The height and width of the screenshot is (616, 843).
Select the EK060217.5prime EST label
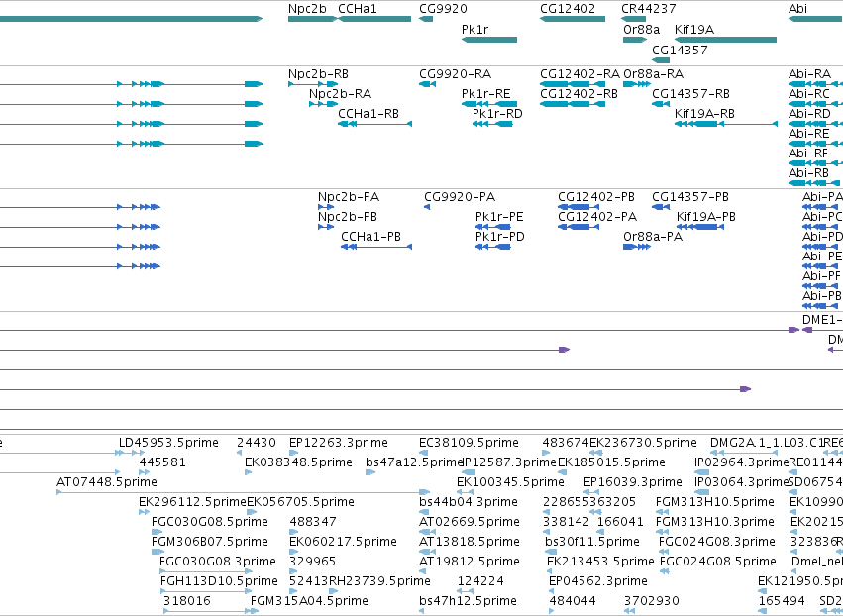tap(343, 543)
